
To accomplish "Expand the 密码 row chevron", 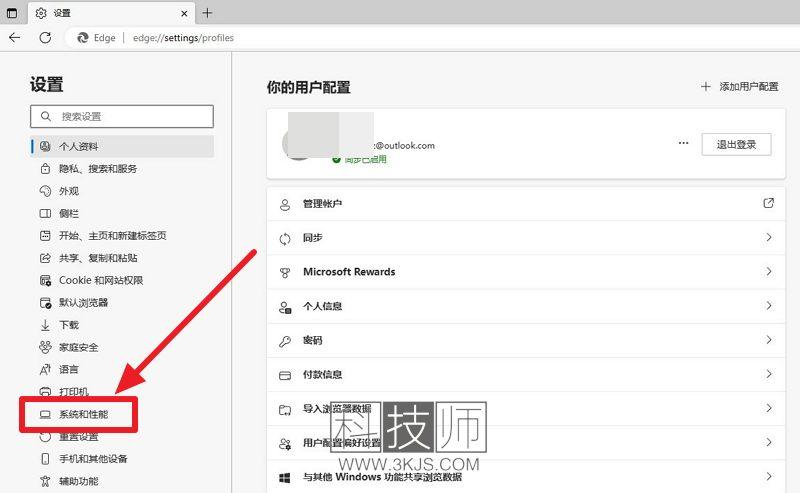I will click(x=768, y=340).
